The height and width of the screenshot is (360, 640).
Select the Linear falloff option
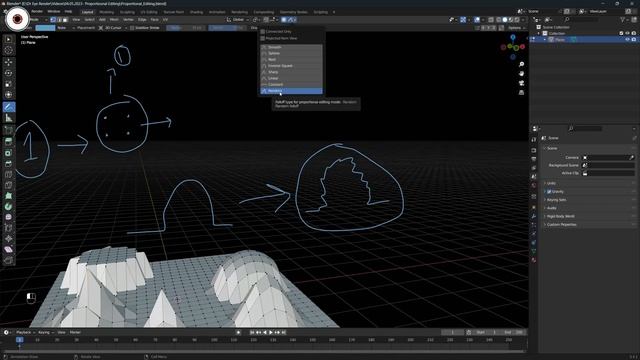point(291,78)
